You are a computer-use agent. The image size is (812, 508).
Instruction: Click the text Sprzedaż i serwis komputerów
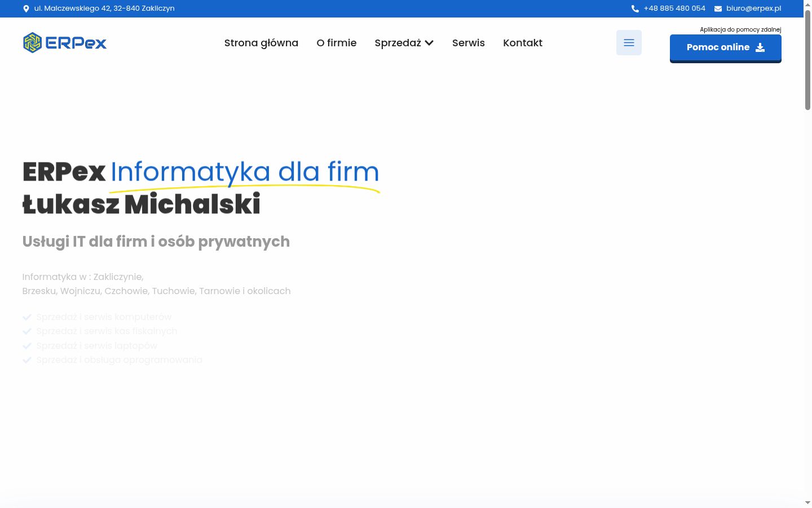[x=104, y=317]
